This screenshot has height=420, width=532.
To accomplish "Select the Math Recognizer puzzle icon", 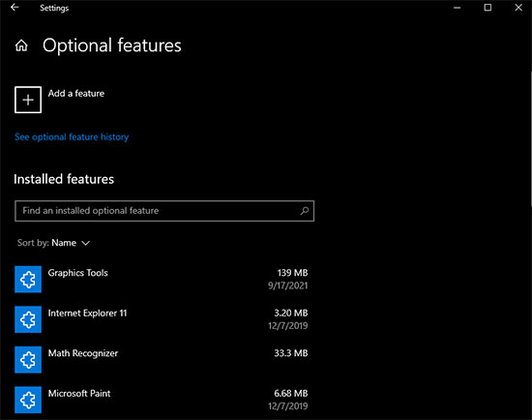I will 28,360.
